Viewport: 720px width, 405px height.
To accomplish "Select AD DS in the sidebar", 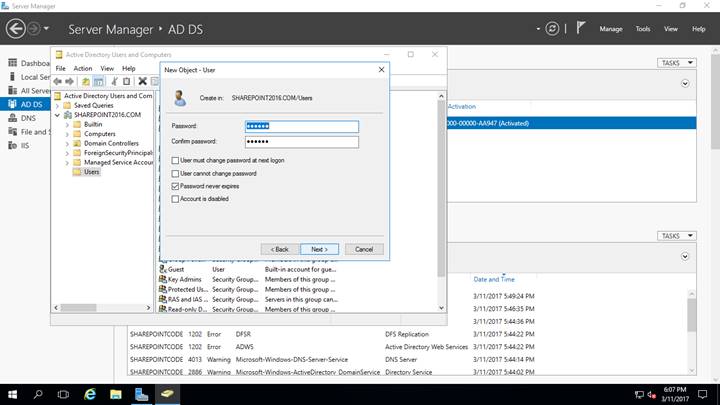I will (x=26, y=104).
